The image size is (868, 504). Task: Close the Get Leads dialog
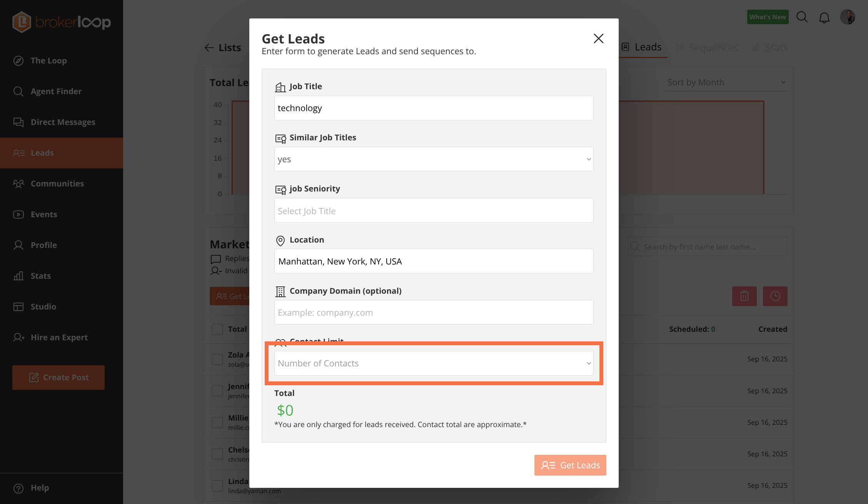click(598, 38)
